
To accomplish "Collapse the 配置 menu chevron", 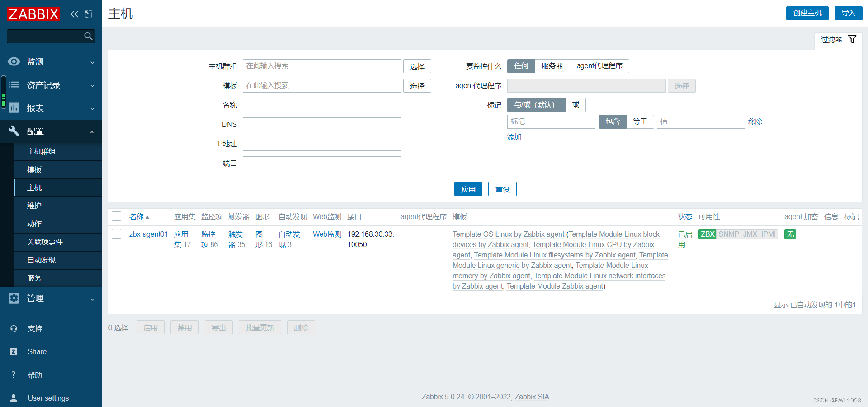I will (x=92, y=132).
